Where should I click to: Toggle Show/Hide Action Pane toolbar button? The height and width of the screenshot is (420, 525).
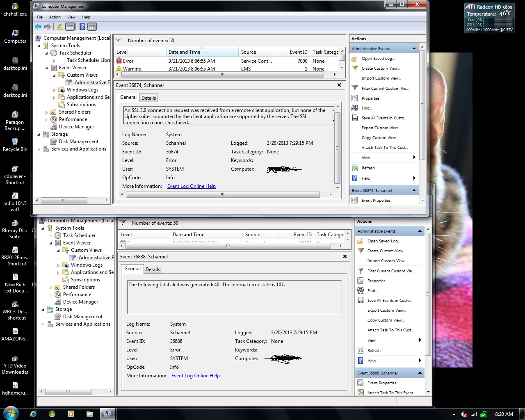(x=92, y=27)
